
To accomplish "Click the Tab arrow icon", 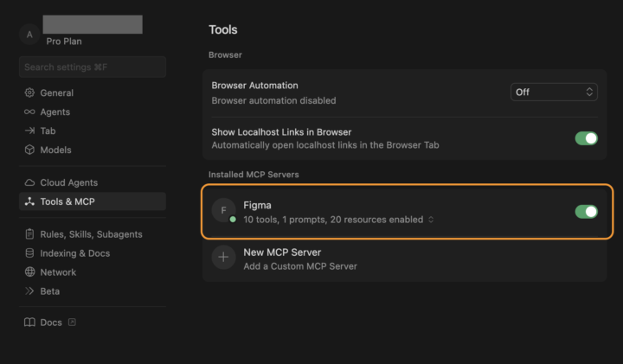I will (x=29, y=131).
